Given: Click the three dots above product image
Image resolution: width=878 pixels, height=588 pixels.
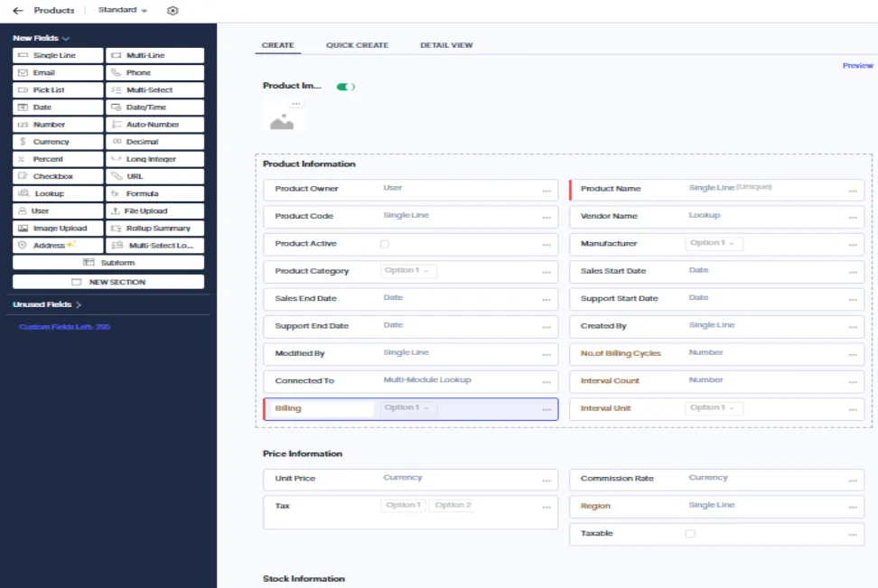Looking at the screenshot, I should (x=296, y=104).
